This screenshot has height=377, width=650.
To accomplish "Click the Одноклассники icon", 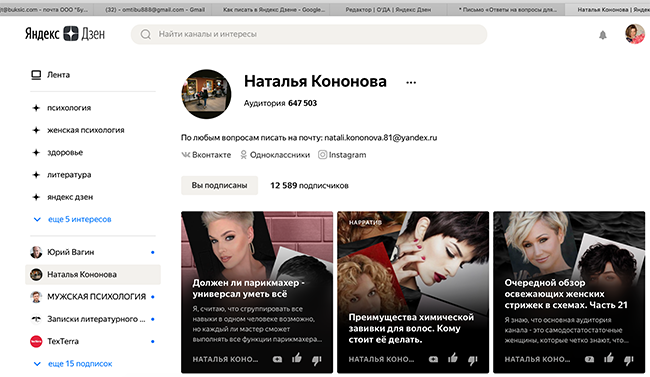I will click(244, 155).
